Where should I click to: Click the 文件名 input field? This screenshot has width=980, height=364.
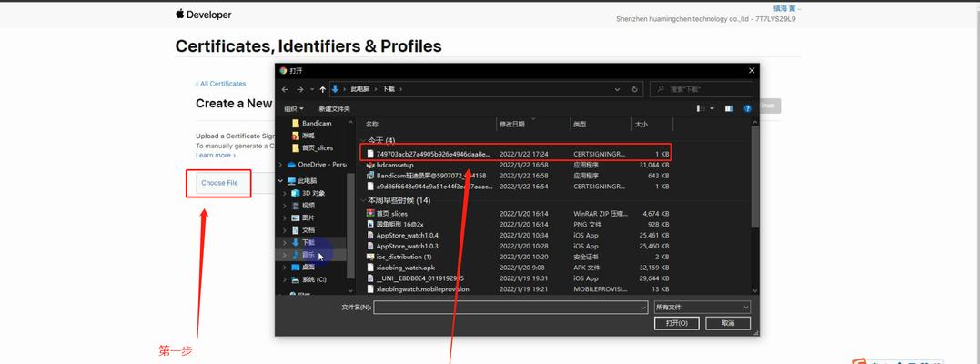coord(510,307)
